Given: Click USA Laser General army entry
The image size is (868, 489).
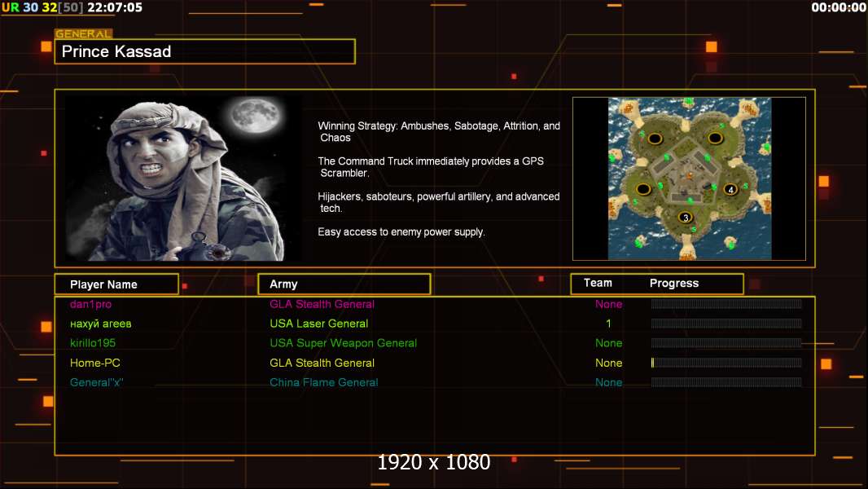Looking at the screenshot, I should point(319,324).
